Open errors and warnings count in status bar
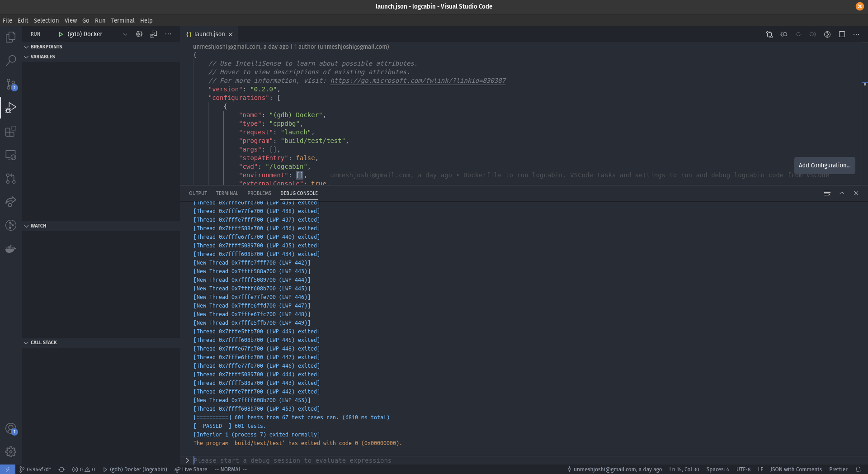868x474 pixels. tap(84, 469)
